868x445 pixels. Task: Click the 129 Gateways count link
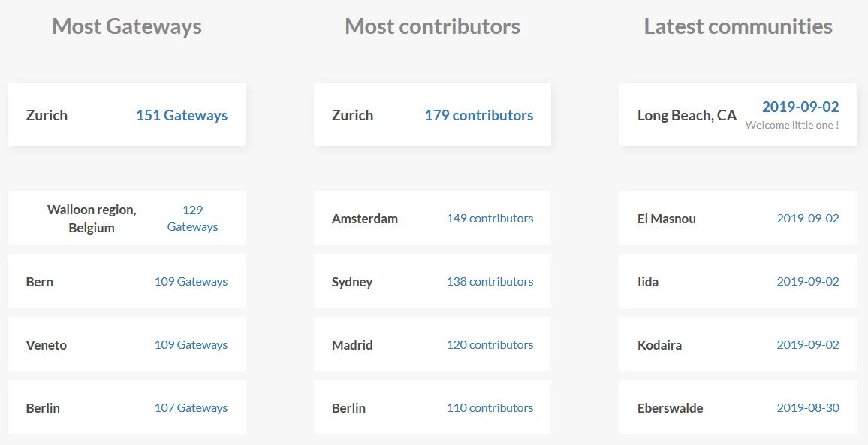pyautogui.click(x=193, y=218)
